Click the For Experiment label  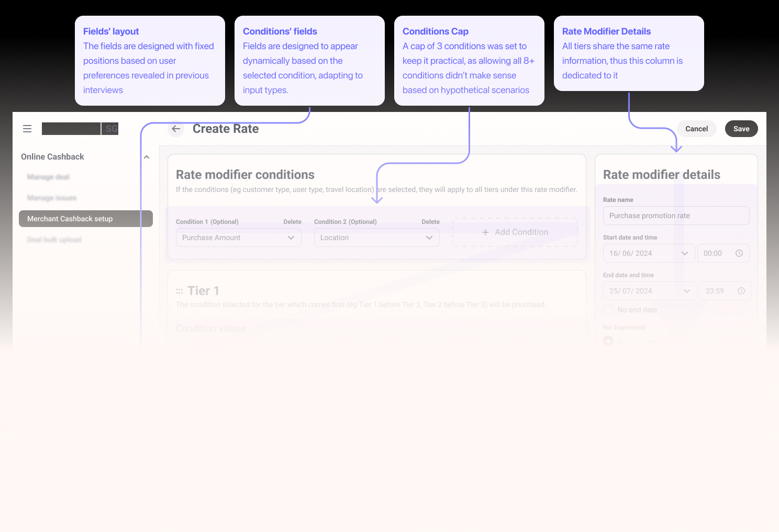point(625,327)
